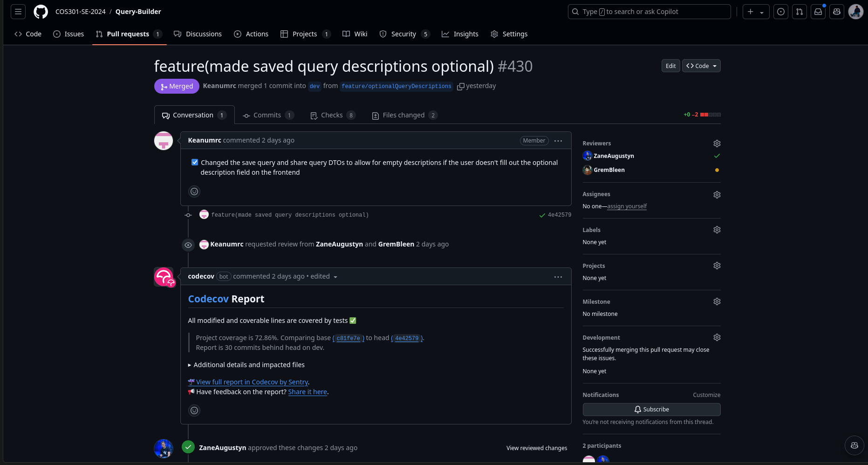Screen dimensions: 868x465
Task: Open Copilot from the header icon
Action: (837, 12)
